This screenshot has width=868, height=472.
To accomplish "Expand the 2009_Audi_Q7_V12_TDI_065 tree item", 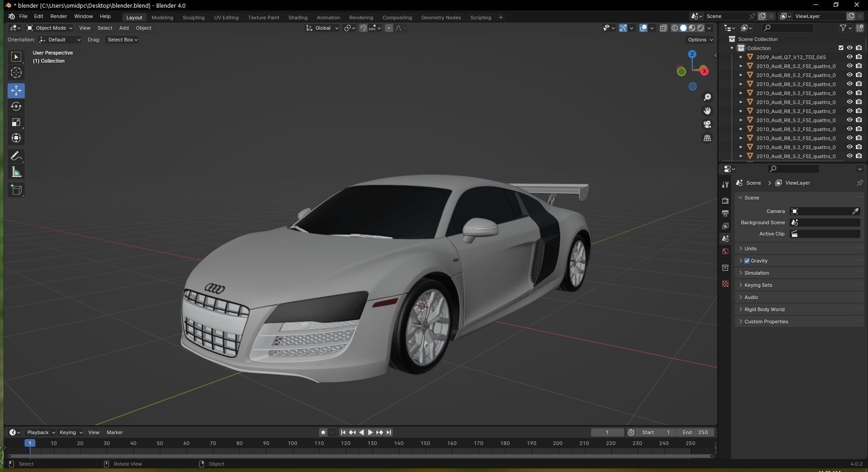I will click(x=741, y=57).
